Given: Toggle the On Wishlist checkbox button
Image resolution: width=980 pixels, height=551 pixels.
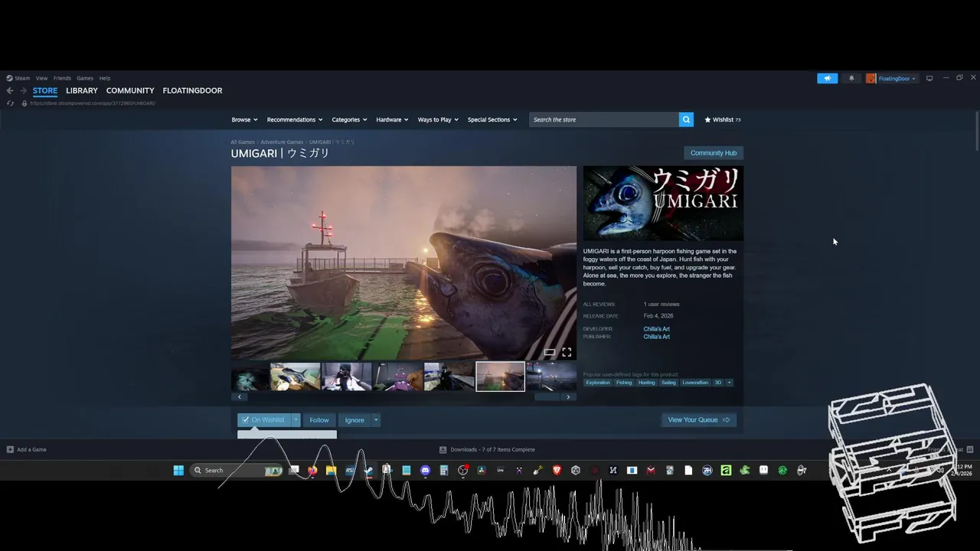Looking at the screenshot, I should click(264, 419).
